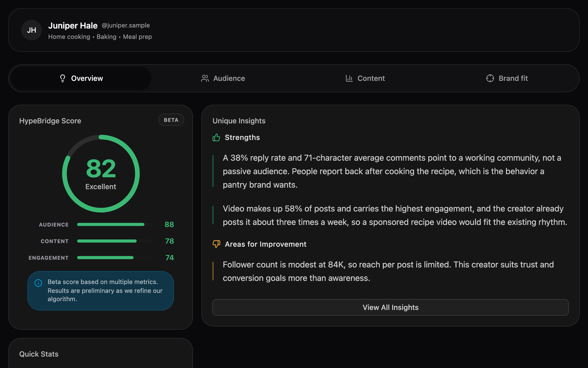The image size is (588, 368).
Task: Click the @juniper.sample handle
Action: [x=126, y=25]
